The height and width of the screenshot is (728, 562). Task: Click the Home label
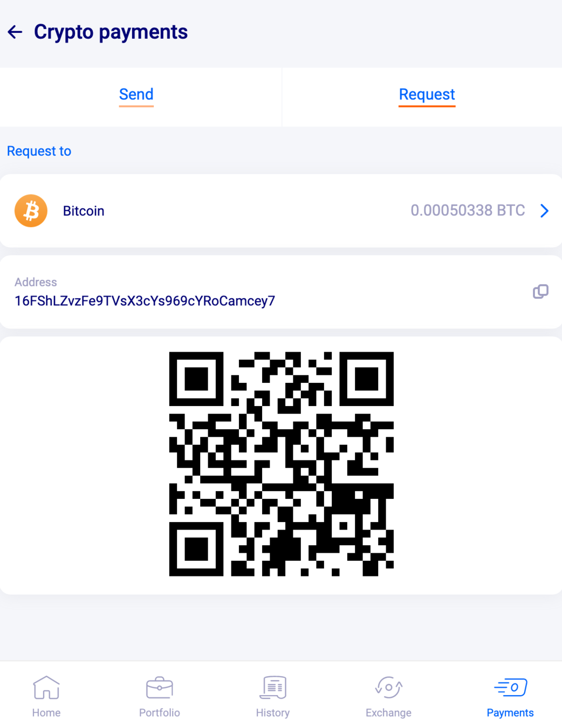coord(46,713)
